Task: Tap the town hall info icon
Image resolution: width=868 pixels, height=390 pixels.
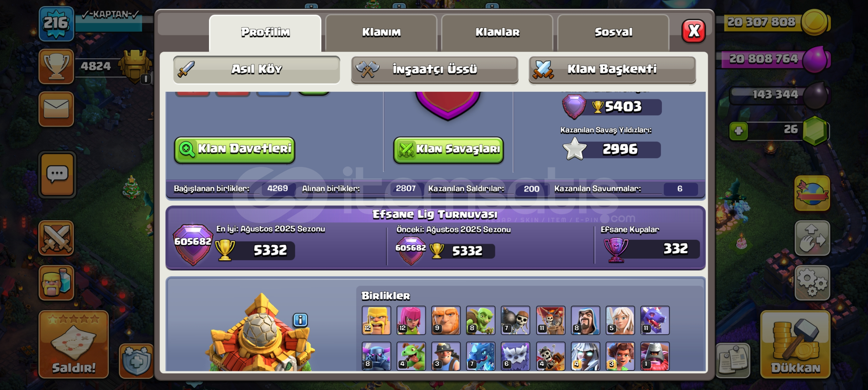Action: [x=300, y=320]
